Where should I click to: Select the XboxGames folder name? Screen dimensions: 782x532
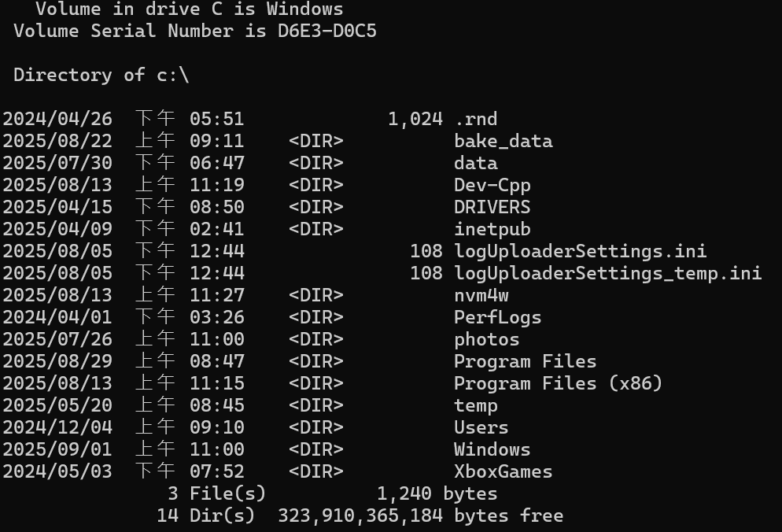click(504, 471)
